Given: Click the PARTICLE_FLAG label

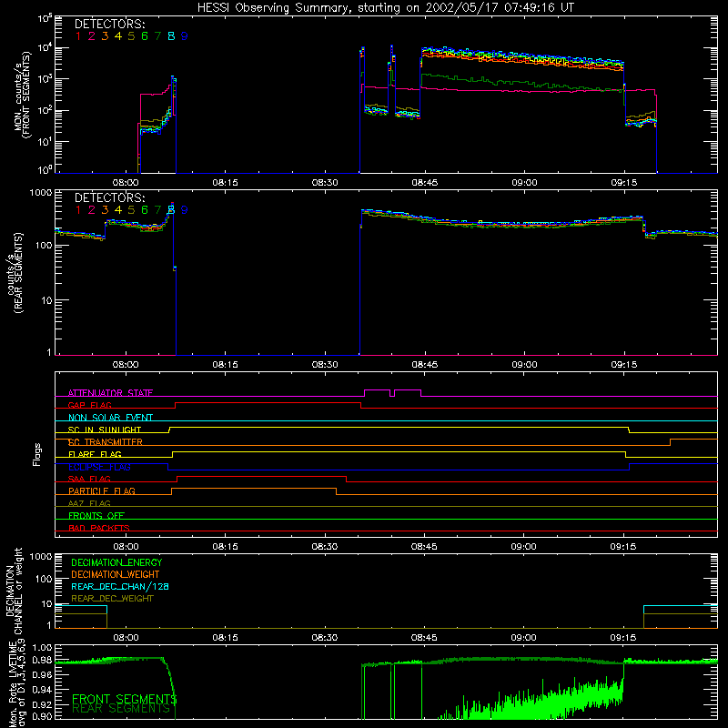Looking at the screenshot, I should (102, 490).
